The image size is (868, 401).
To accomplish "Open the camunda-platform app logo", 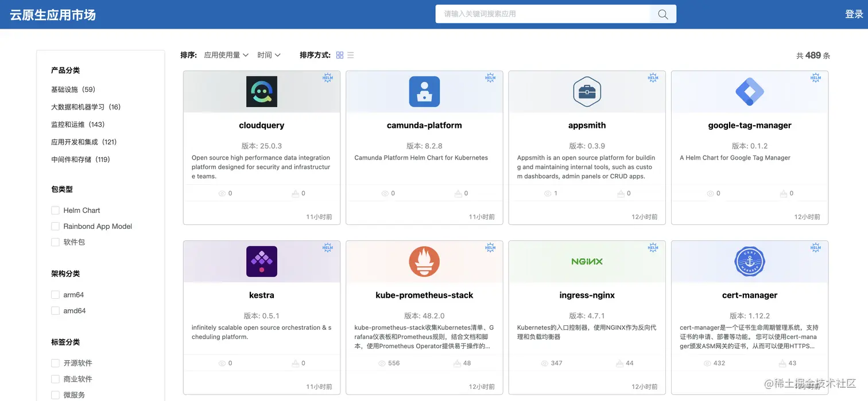I will 424,92.
